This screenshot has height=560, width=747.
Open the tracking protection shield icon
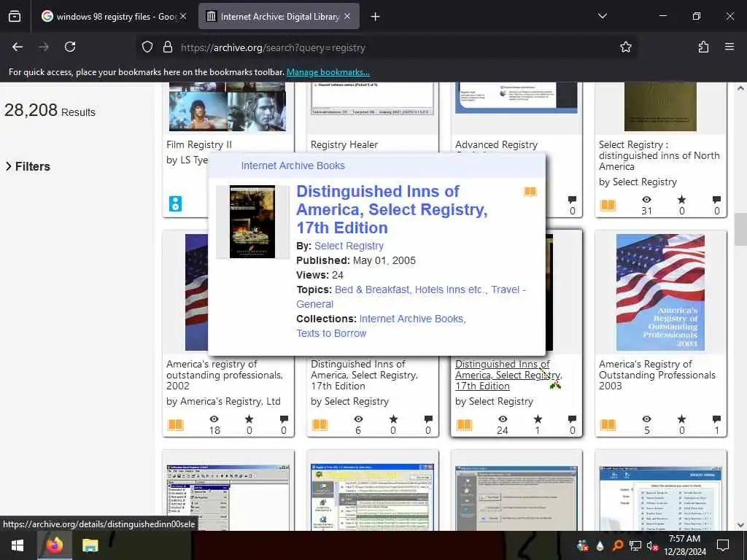click(x=147, y=47)
